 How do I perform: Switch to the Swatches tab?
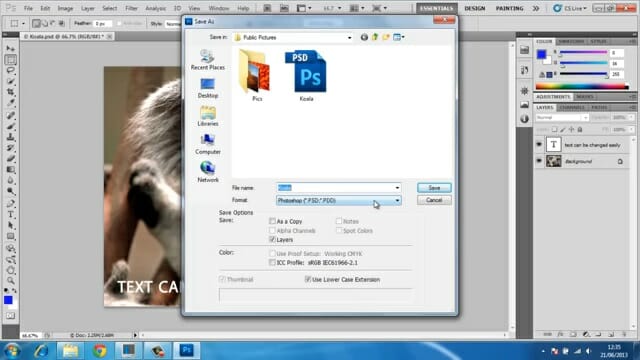pos(571,42)
